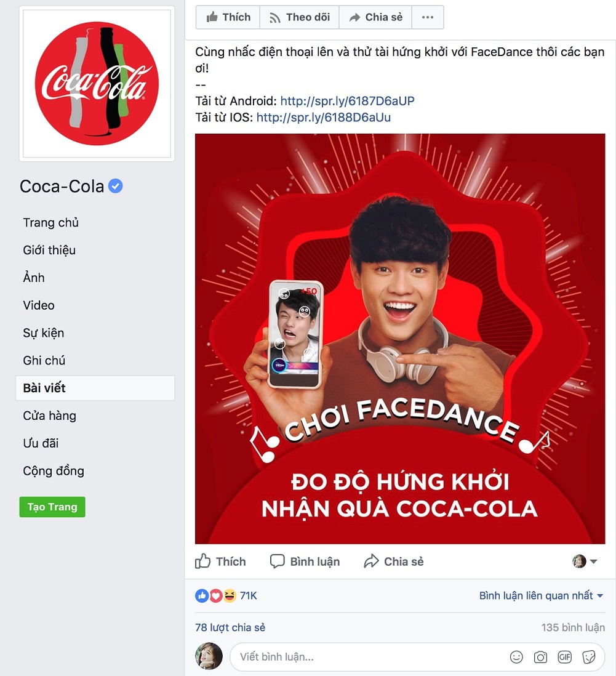The width and height of the screenshot is (616, 676).
Task: Click the Like reaction icon under the post
Action: point(202,595)
